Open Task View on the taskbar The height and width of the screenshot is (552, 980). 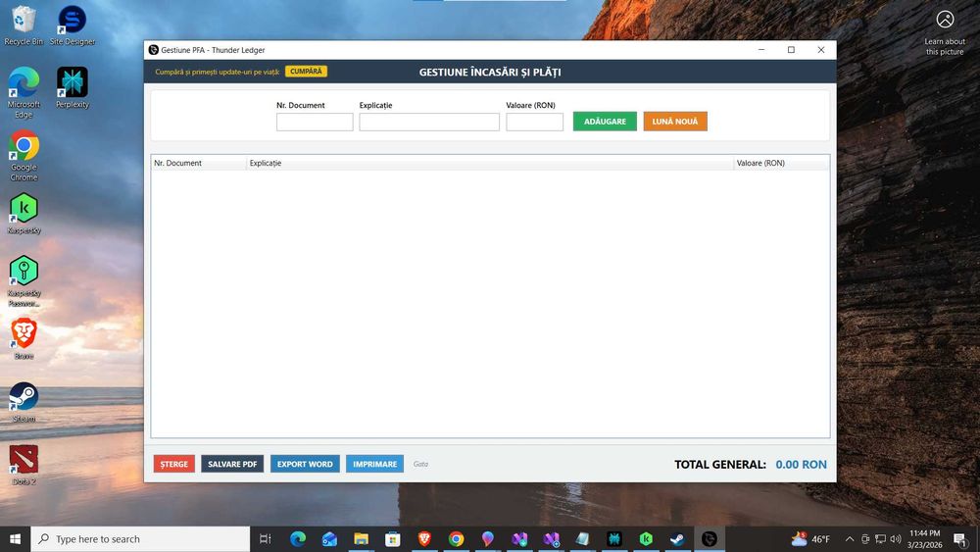pyautogui.click(x=265, y=539)
